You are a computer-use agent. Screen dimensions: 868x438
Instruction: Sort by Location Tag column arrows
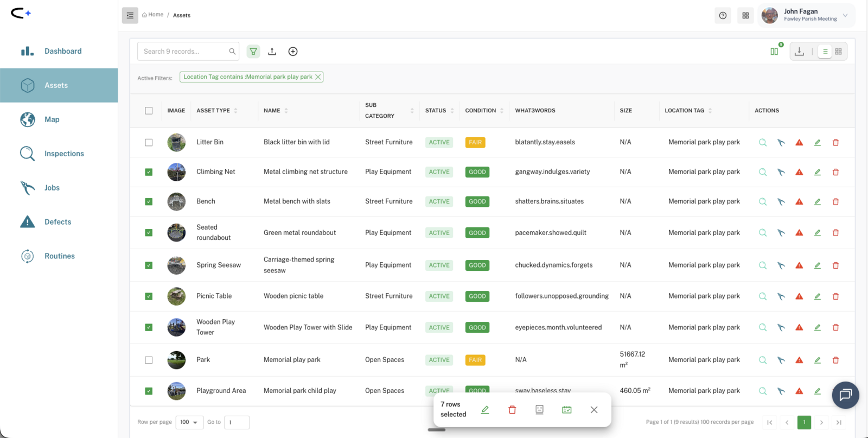(710, 111)
